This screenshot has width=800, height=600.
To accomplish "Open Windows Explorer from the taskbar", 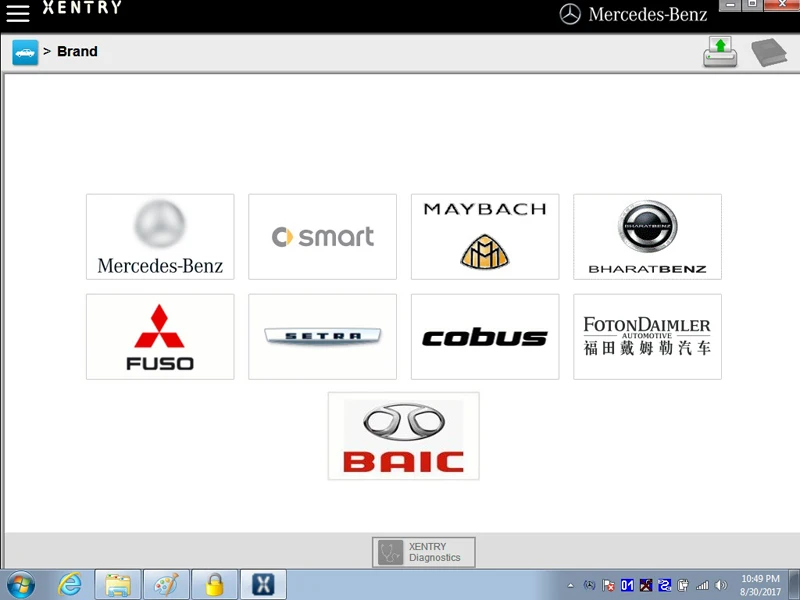I will point(118,585).
